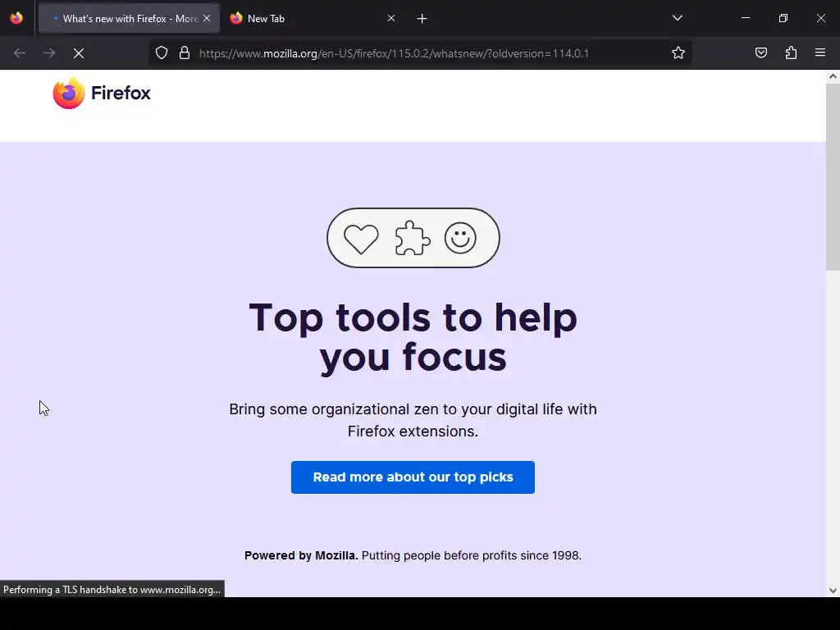Click the 'Bring some organizational zen' paragraph
The image size is (840, 630).
click(413, 420)
